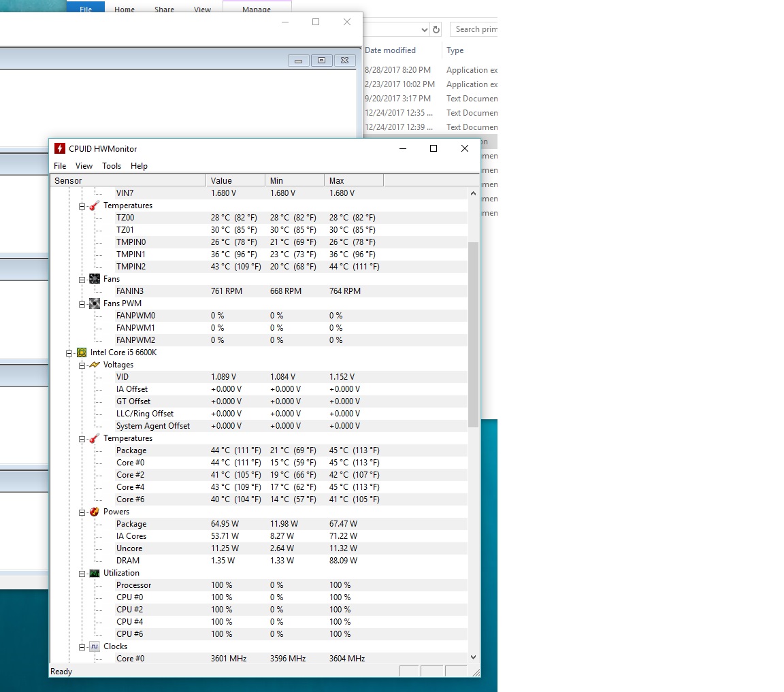Click the CPUID HWMonitor title bar logo
This screenshot has width=784, height=692.
[60, 148]
